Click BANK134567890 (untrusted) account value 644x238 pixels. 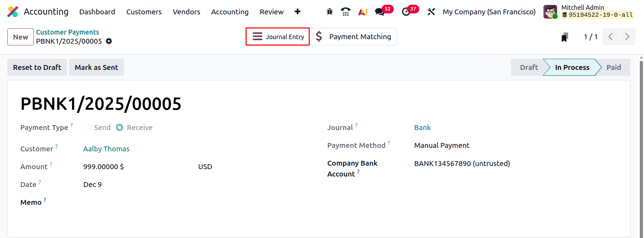(462, 164)
